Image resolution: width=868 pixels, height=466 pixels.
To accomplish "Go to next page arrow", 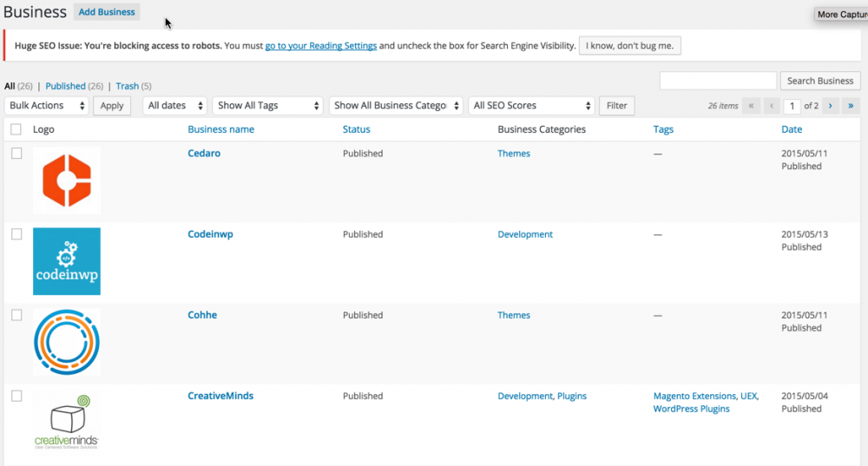I will tap(831, 106).
